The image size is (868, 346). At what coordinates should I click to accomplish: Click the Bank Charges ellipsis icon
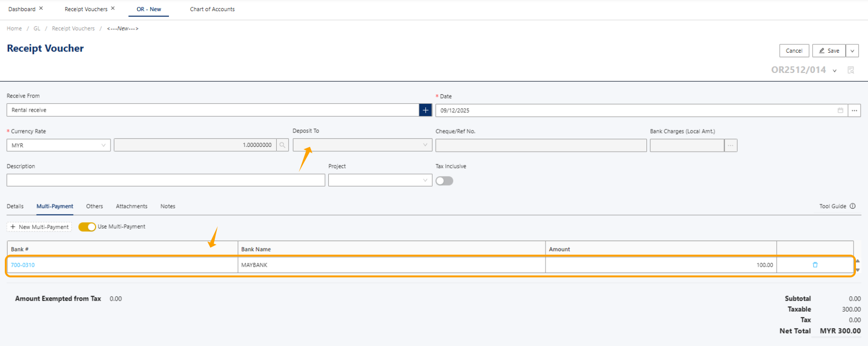730,145
